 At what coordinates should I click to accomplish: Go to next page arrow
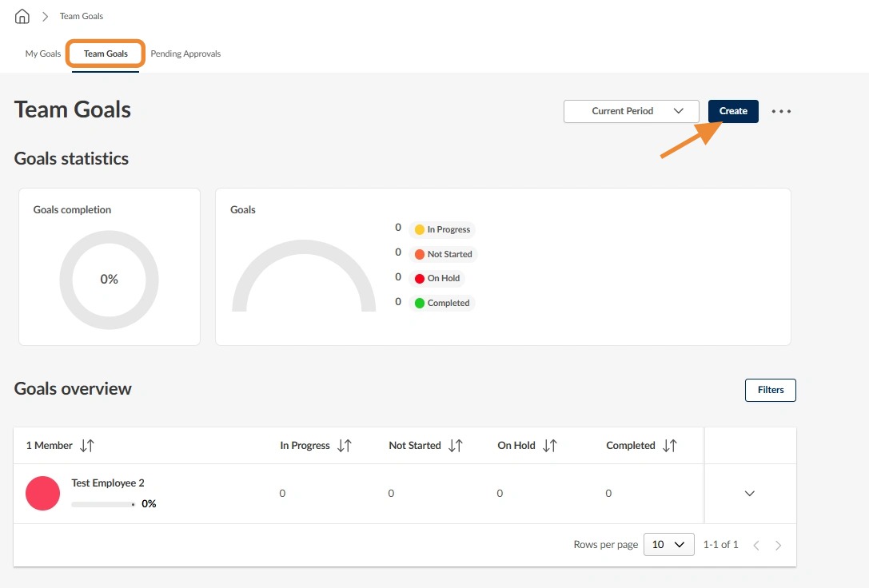point(778,546)
